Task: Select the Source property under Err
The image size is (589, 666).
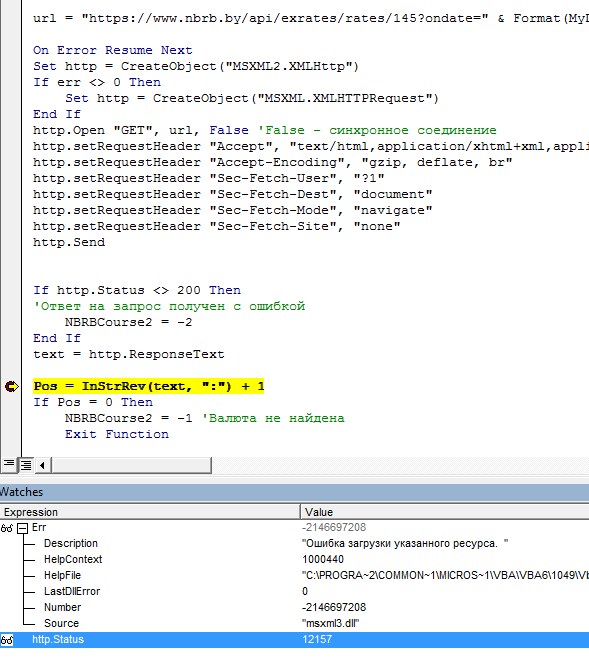Action: coord(62,624)
